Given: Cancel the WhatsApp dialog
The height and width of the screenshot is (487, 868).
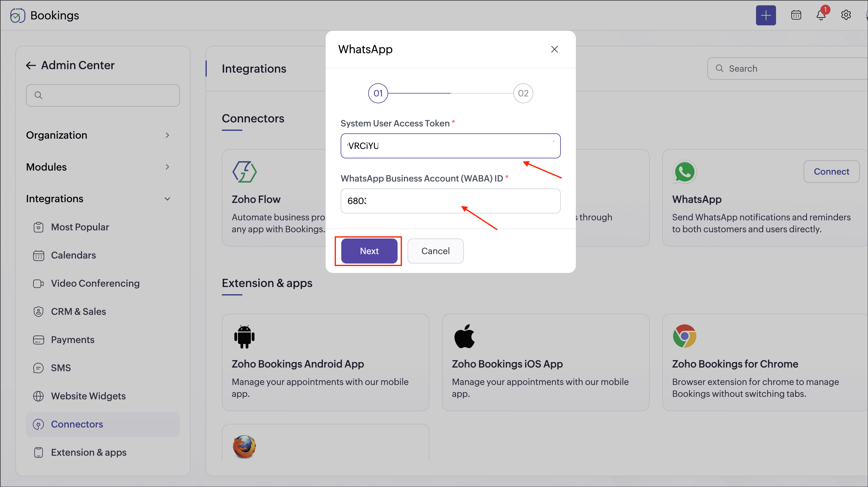Looking at the screenshot, I should tap(435, 251).
